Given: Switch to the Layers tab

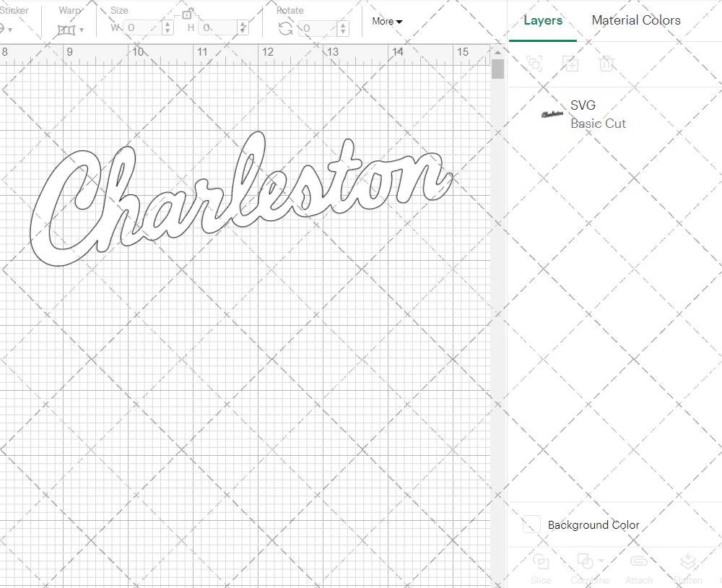Looking at the screenshot, I should point(543,20).
